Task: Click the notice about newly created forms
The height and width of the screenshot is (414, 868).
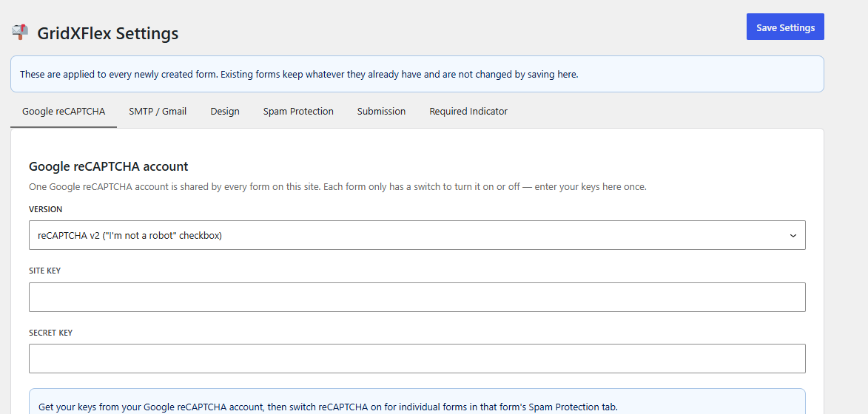Action: [x=417, y=74]
